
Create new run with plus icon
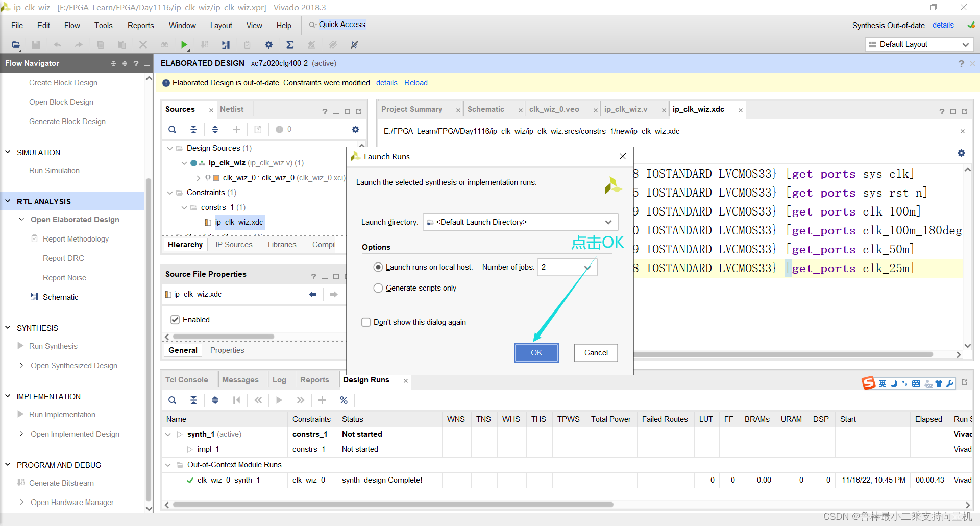point(322,400)
